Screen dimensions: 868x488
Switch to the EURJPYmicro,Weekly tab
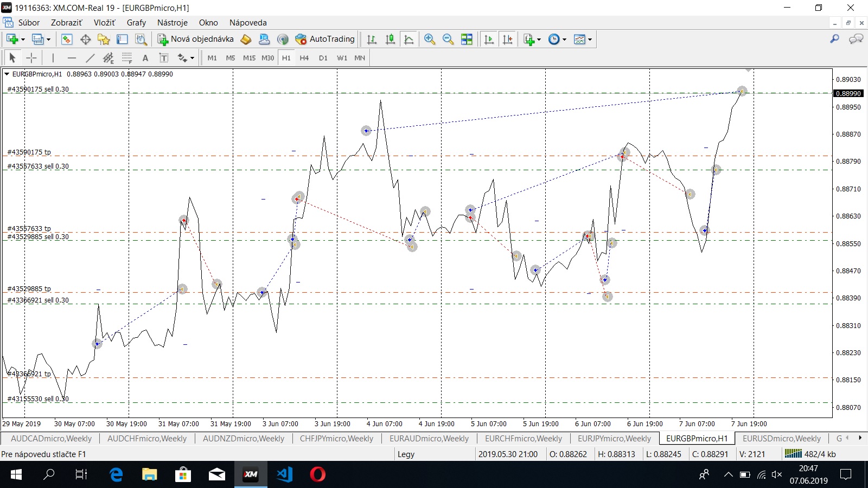click(x=614, y=438)
